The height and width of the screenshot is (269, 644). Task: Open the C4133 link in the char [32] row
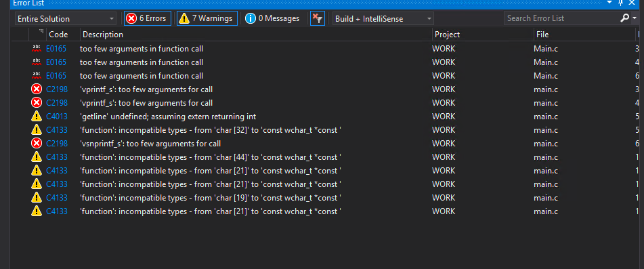click(57, 130)
